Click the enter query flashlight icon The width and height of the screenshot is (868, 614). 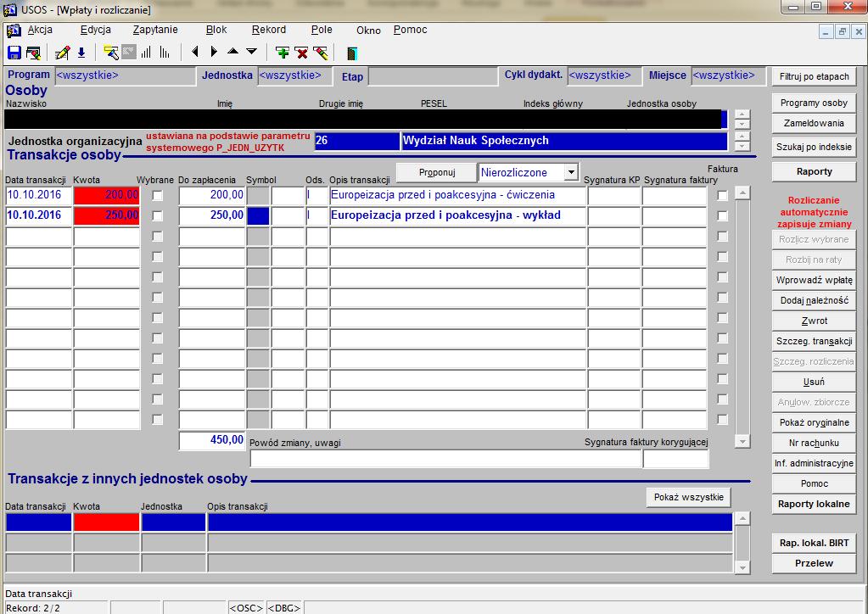click(x=111, y=53)
